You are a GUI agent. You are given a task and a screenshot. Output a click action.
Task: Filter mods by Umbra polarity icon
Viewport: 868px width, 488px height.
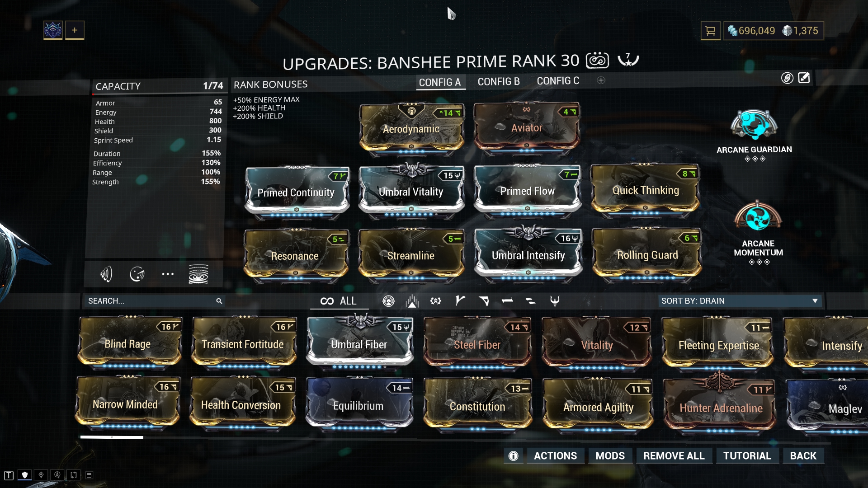point(555,301)
